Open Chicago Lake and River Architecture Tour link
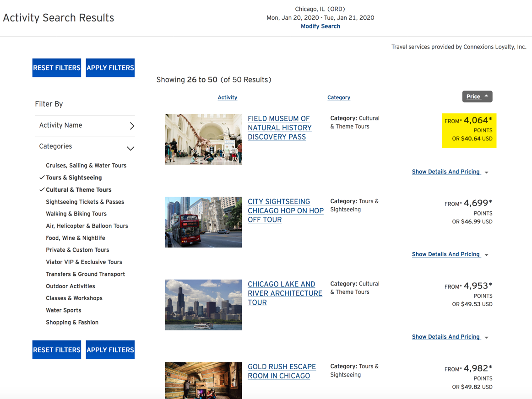This screenshot has width=532, height=399. (x=285, y=293)
